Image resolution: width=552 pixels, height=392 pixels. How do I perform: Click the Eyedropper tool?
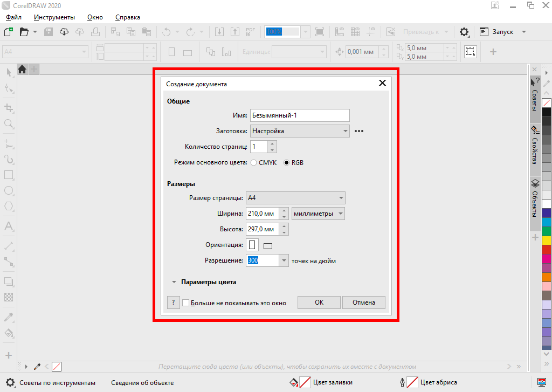tap(9, 318)
